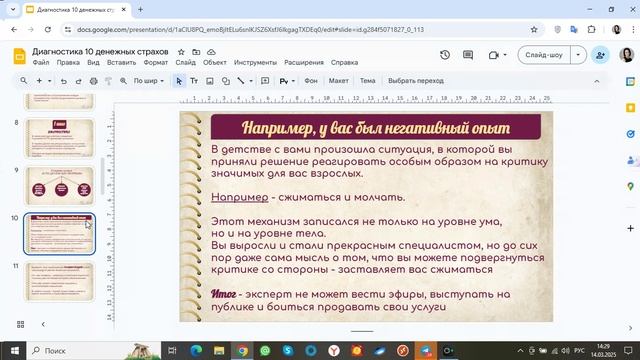Collapse the toolbar with chevron
The image size is (640, 360).
tap(597, 81)
